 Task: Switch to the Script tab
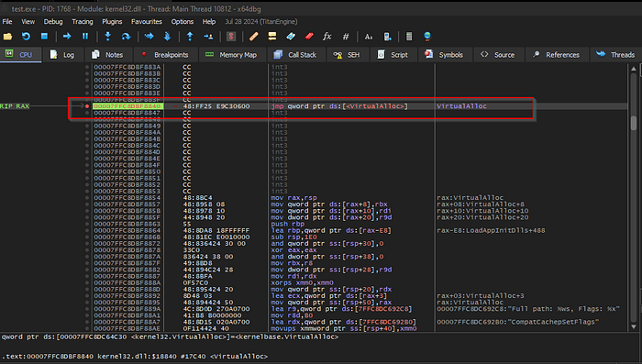(x=393, y=54)
